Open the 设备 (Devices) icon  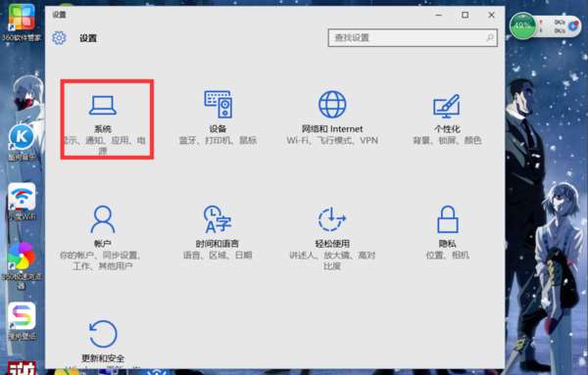[218, 104]
